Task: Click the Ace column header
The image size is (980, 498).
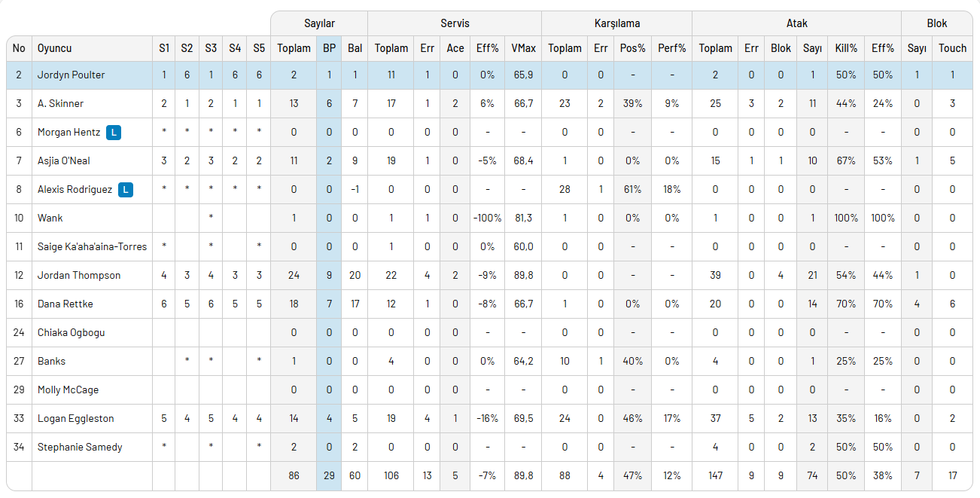Action: coord(455,48)
